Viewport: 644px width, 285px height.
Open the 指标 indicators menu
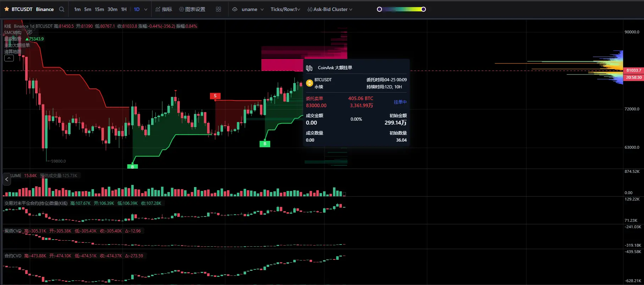click(x=167, y=9)
